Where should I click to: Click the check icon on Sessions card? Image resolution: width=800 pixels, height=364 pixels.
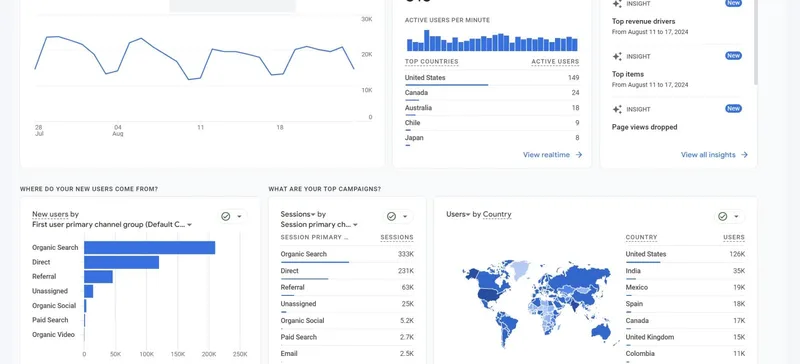pyautogui.click(x=391, y=216)
